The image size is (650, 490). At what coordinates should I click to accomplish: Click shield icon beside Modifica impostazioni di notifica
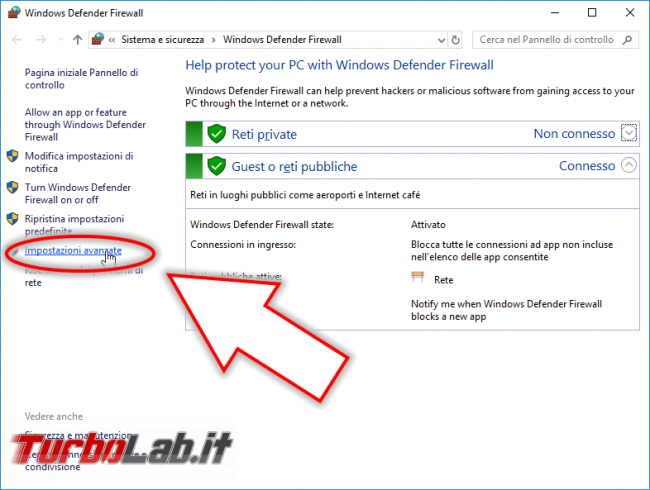pos(12,156)
